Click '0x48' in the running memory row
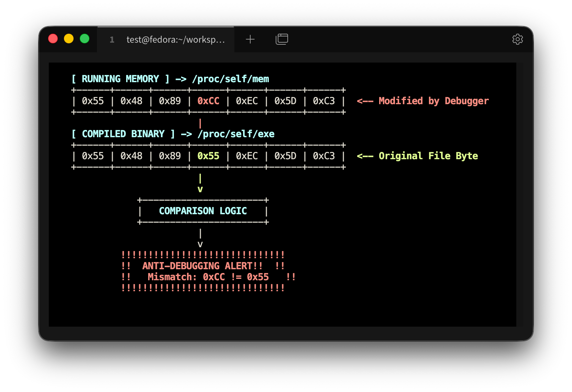The height and width of the screenshot is (392, 572). pos(131,101)
